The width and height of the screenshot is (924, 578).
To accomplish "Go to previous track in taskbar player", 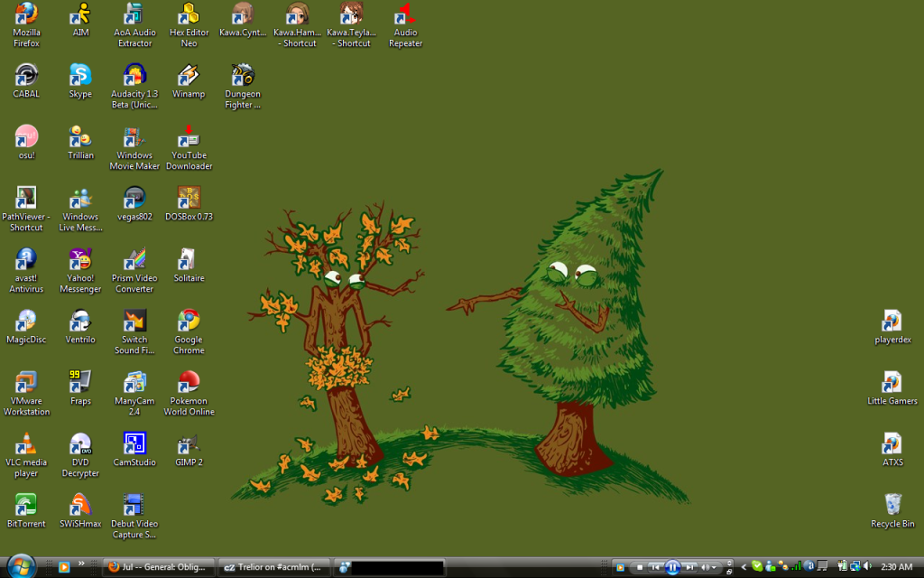I will tap(656, 567).
